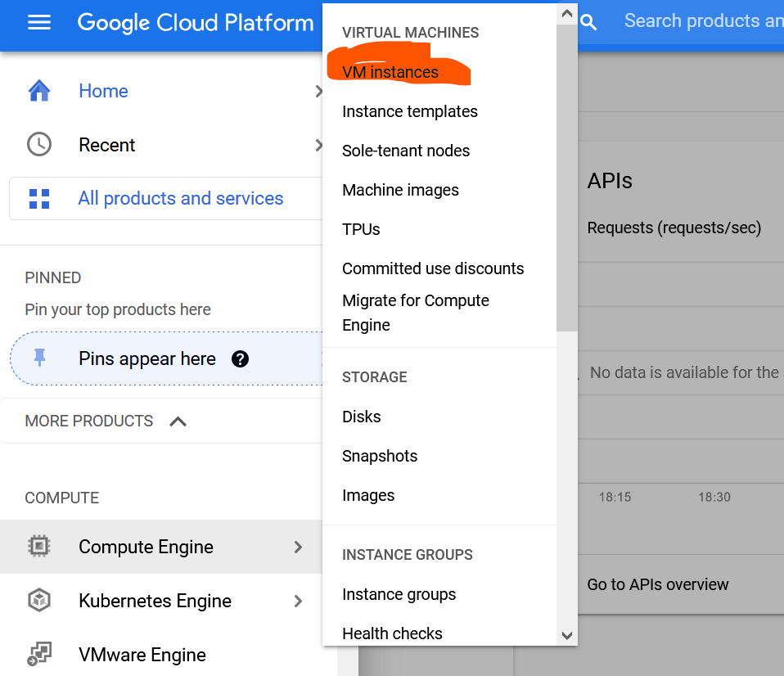Screen dimensions: 784x676
Task: Click the All products grid icon
Action: pos(39,199)
